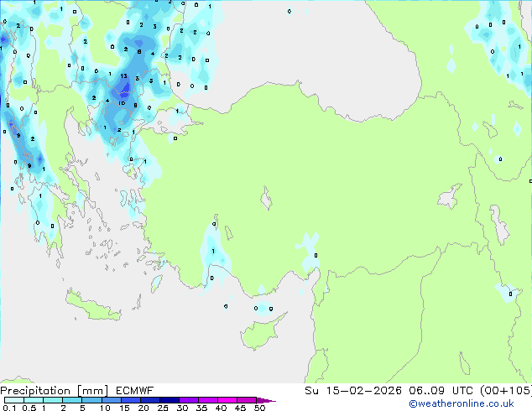Screen dimensions: 532x411
Task: Click the 25 to 30 mm dark navy swatch
Action: 169,400
